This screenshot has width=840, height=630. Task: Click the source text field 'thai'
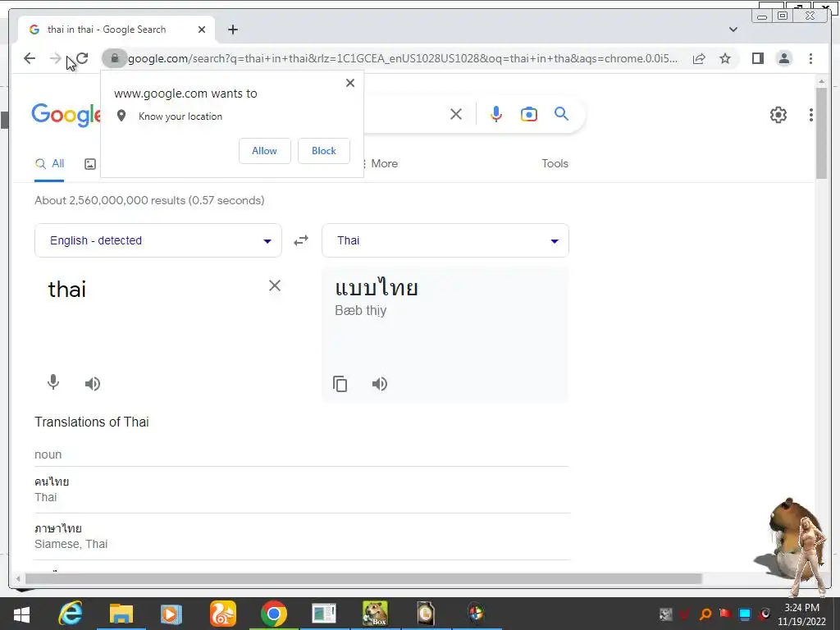coord(67,290)
